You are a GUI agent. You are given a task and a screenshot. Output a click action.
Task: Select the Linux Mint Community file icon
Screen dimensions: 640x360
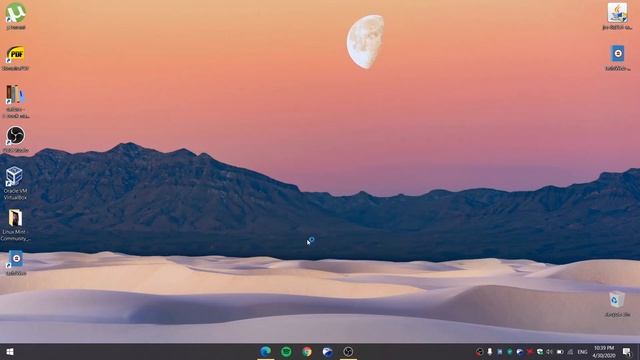point(16,224)
